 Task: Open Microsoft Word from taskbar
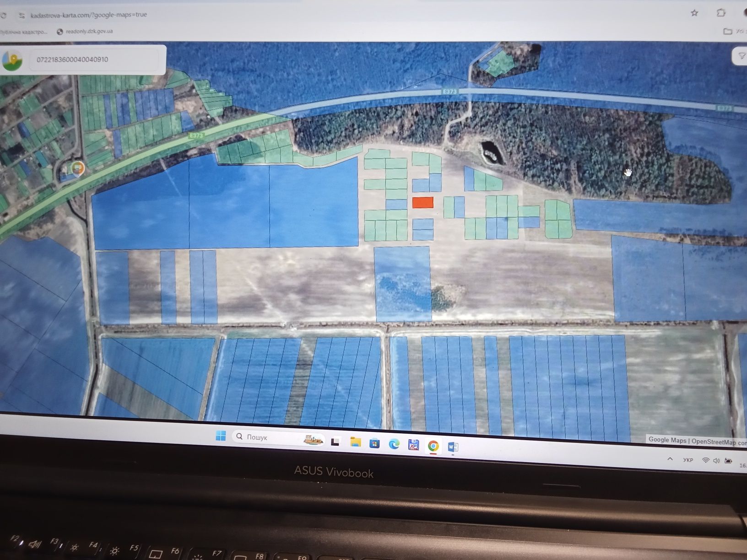tap(452, 447)
